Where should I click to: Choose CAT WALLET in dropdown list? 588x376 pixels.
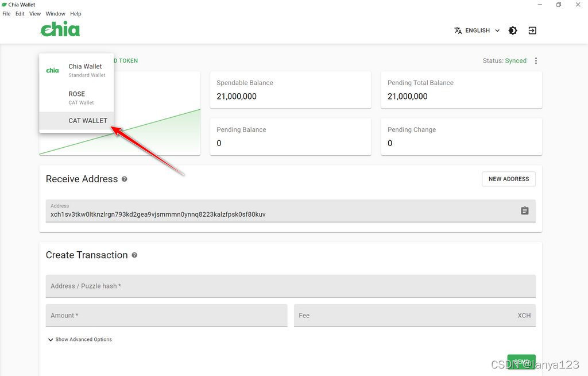click(x=76, y=121)
